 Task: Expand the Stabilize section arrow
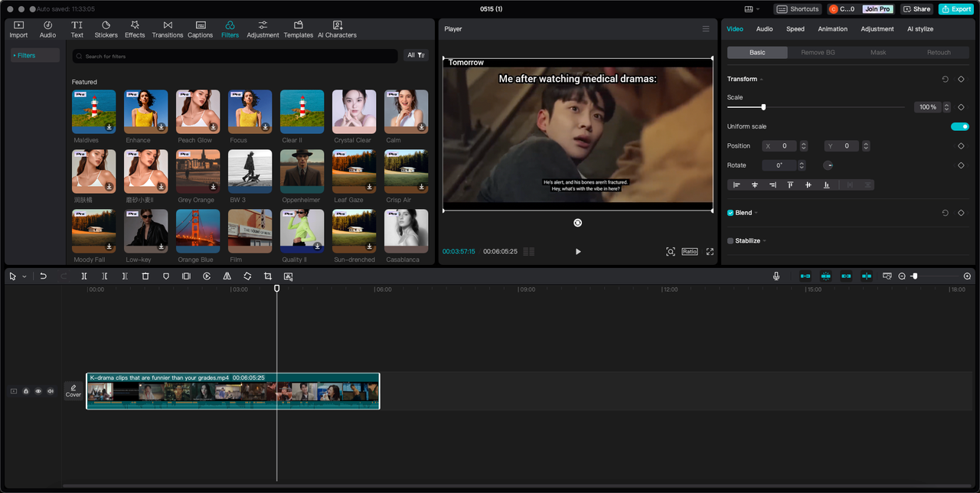(764, 240)
